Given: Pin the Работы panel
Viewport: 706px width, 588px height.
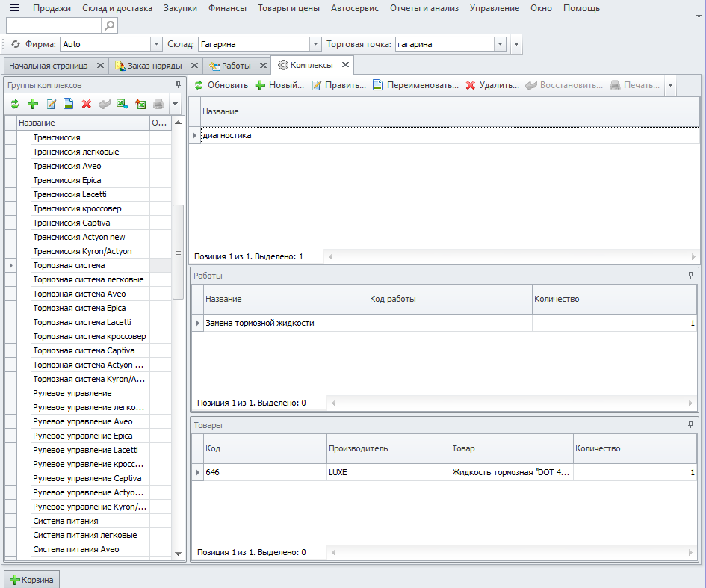Looking at the screenshot, I should (691, 275).
